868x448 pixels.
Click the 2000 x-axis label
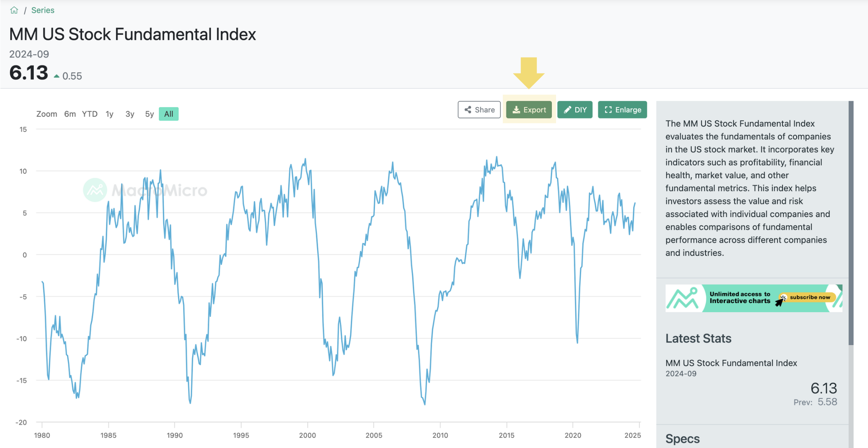pyautogui.click(x=307, y=435)
